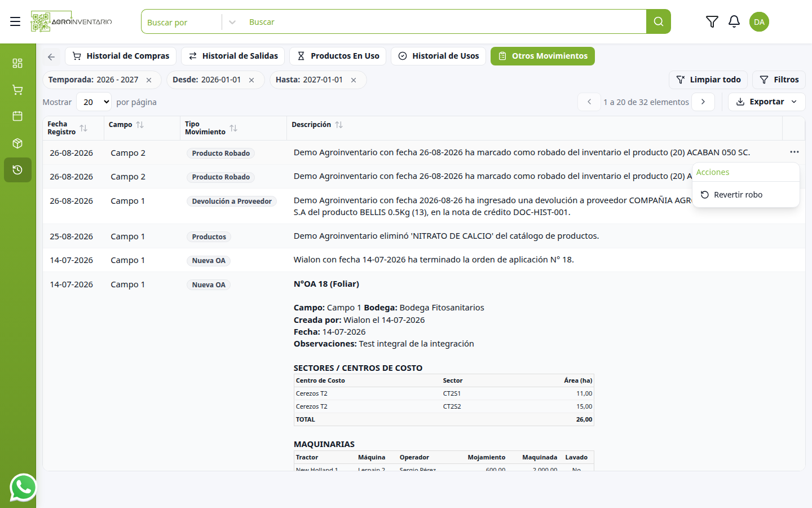
Task: Open the Filtros panel
Action: tap(779, 80)
